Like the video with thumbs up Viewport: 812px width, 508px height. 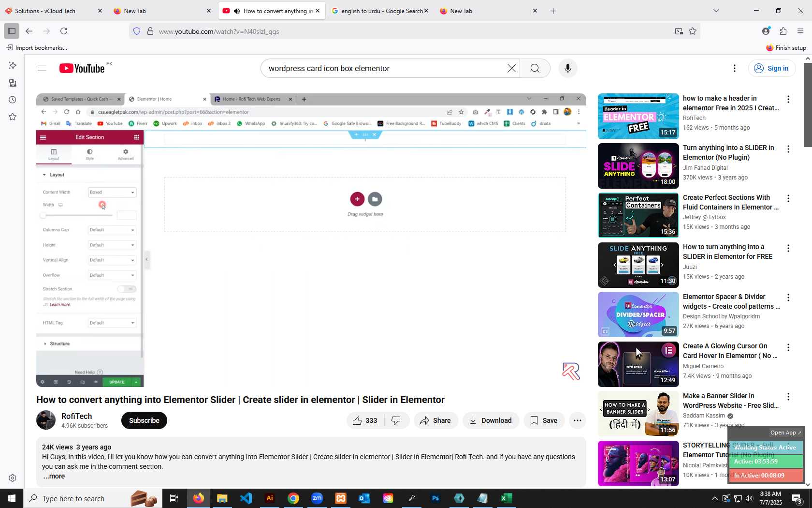tap(366, 420)
